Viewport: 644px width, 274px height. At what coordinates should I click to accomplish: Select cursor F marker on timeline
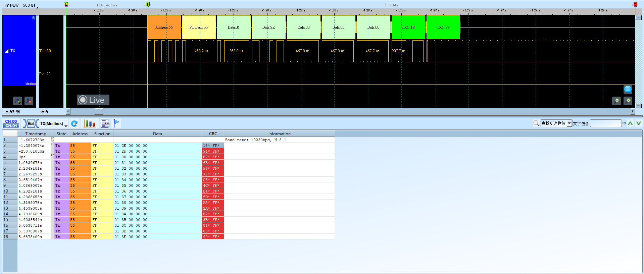148,4
